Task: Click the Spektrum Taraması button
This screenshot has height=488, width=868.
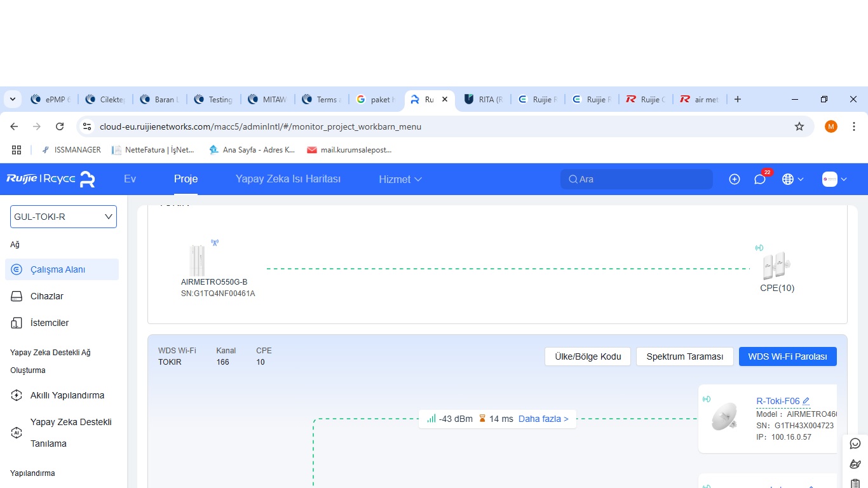Action: point(685,356)
